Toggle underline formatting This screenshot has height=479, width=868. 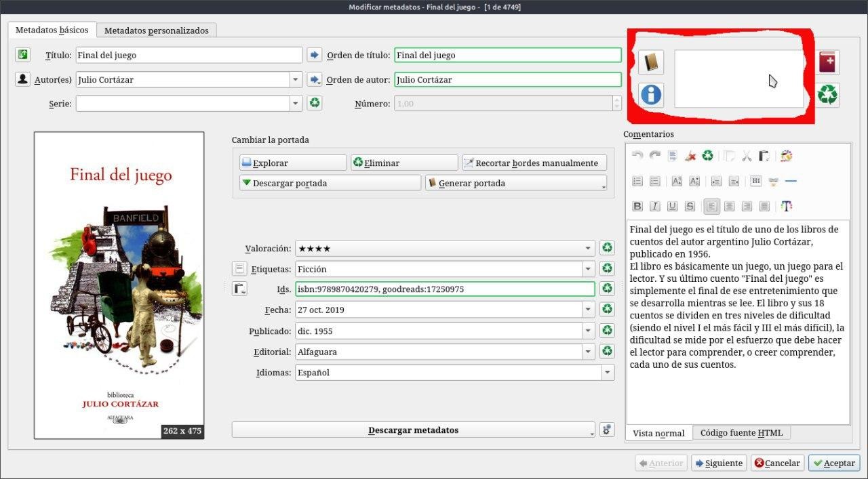[x=673, y=206]
